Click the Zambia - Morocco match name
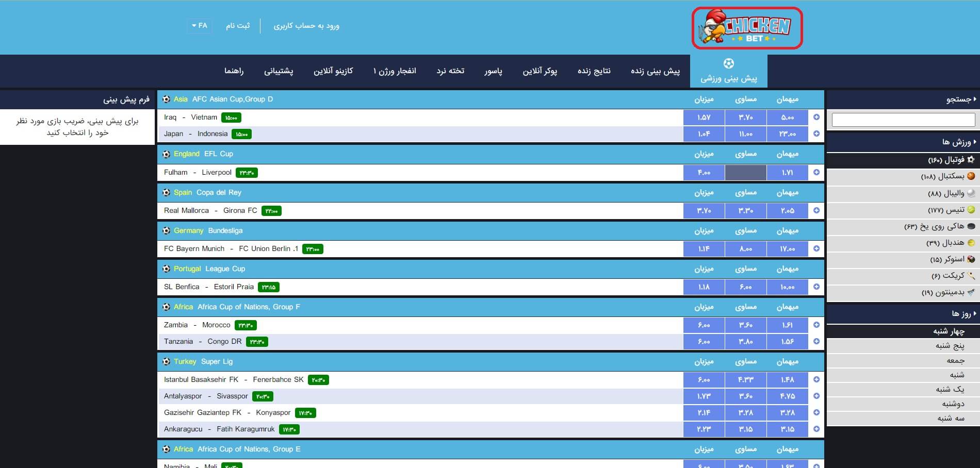 click(197, 325)
